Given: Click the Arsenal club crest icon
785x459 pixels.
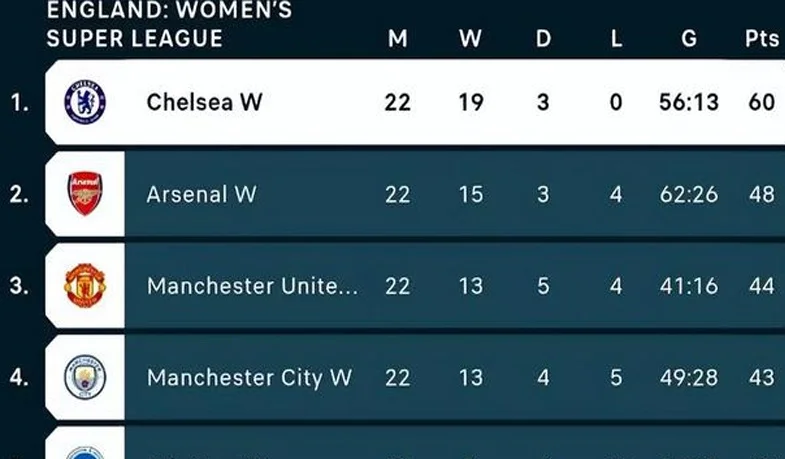Looking at the screenshot, I should coord(85,194).
